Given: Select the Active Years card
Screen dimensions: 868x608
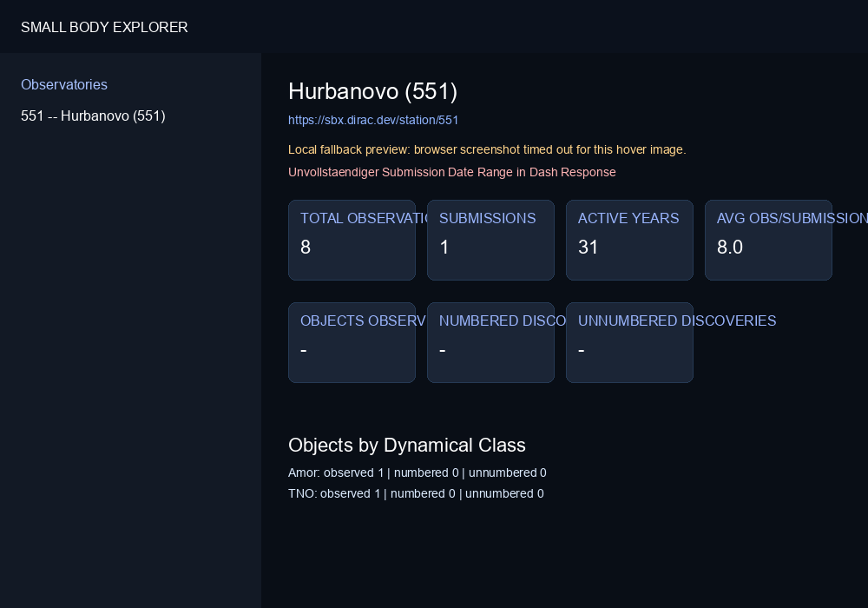Looking at the screenshot, I should point(630,241).
